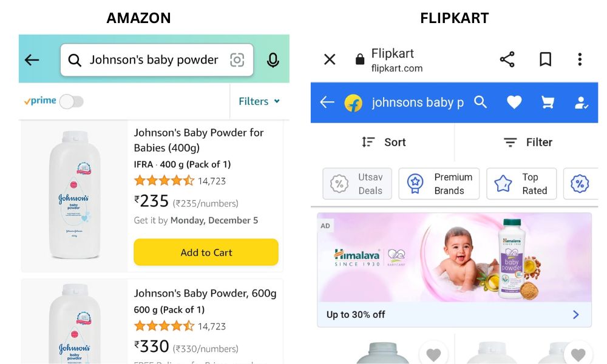
Task: Select the Top Rated chip
Action: 521,184
